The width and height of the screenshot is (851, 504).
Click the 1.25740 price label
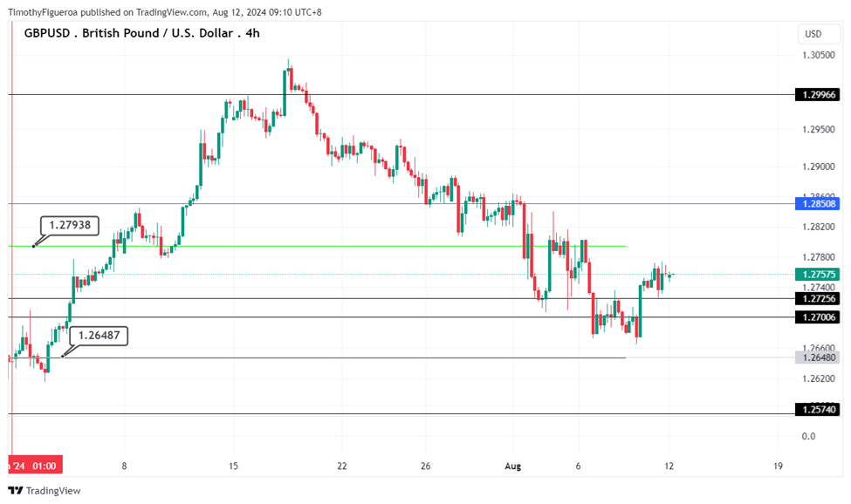(817, 410)
